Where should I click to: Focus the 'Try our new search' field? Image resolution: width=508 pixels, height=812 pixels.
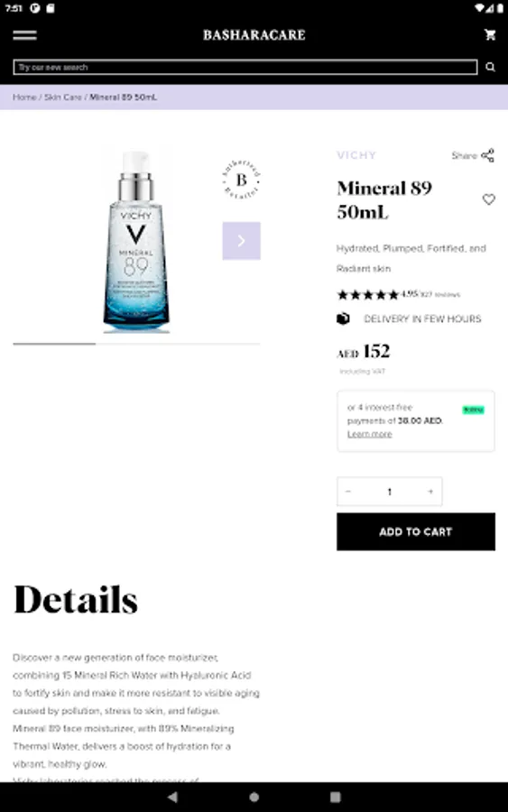pos(245,68)
